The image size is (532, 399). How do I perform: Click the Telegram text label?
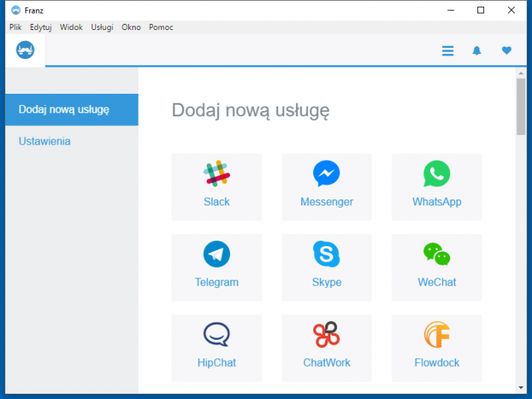click(217, 282)
